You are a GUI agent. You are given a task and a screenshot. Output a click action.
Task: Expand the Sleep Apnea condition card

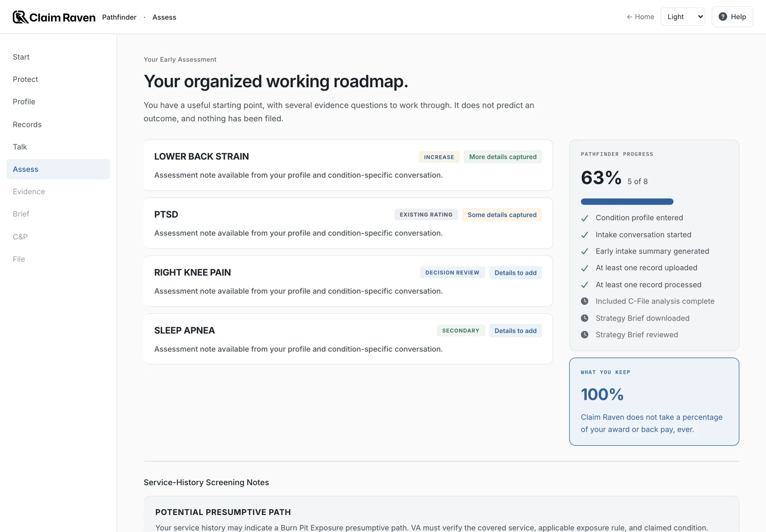coord(348,339)
